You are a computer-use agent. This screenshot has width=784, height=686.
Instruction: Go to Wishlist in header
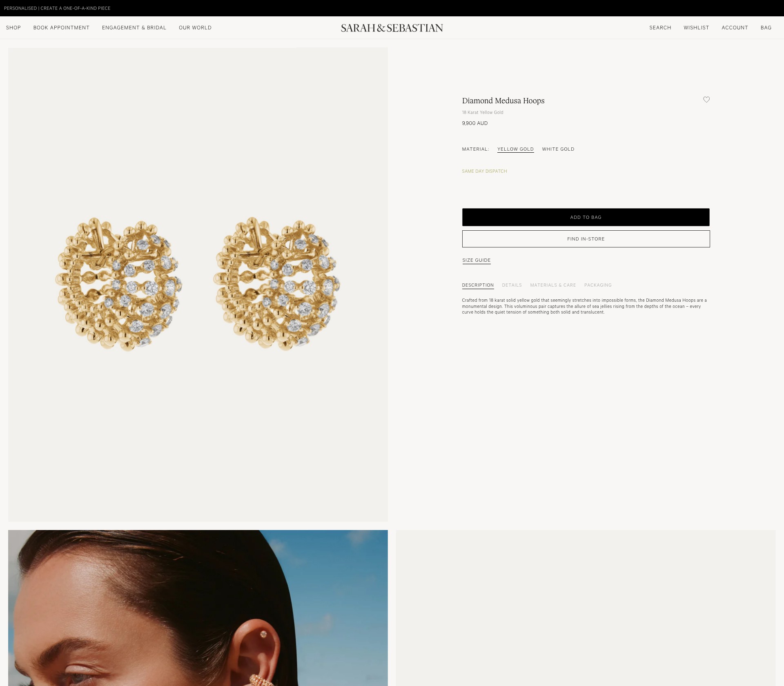[x=696, y=28]
